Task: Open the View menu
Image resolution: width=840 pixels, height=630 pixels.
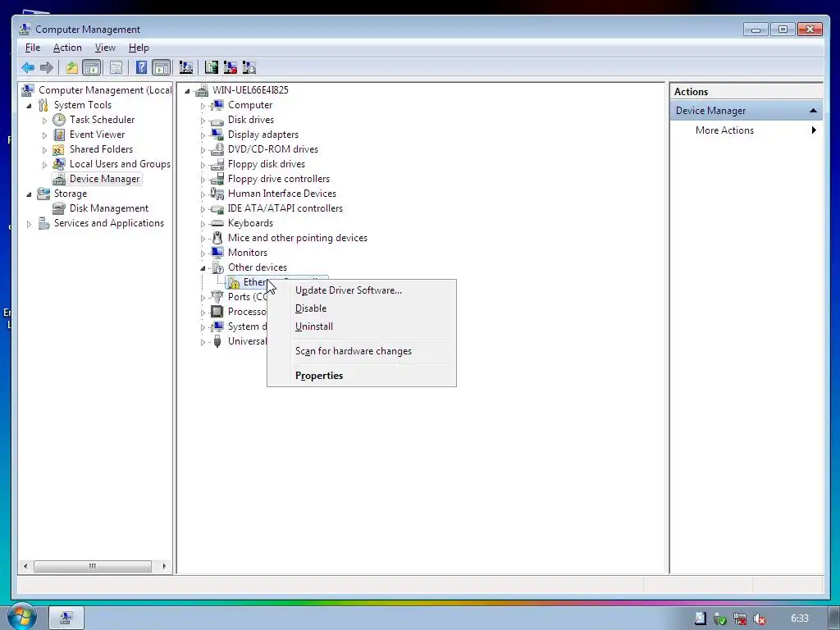Action: pyautogui.click(x=105, y=48)
